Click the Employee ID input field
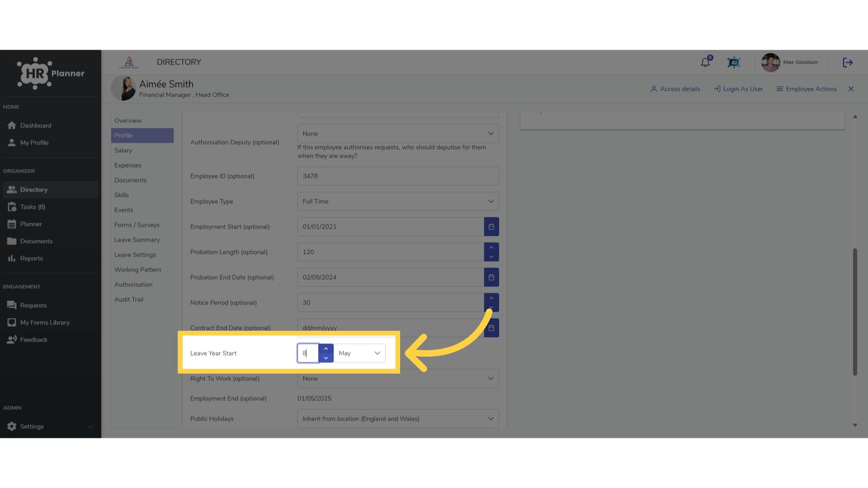Screen dimensions: 868x488 click(398, 176)
